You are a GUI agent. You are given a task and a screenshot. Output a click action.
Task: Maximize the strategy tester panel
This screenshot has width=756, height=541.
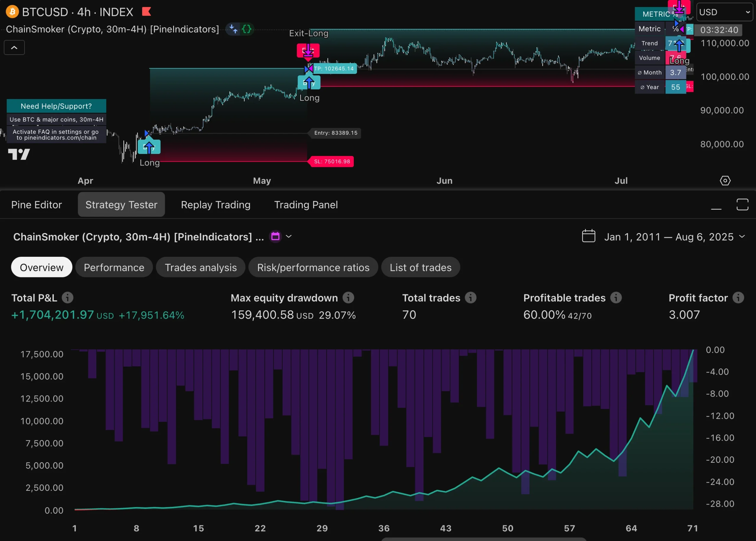tap(742, 204)
